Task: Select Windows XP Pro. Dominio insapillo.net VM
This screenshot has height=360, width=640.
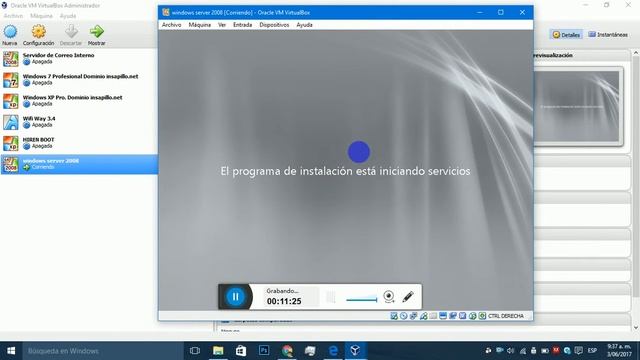Action: click(79, 101)
